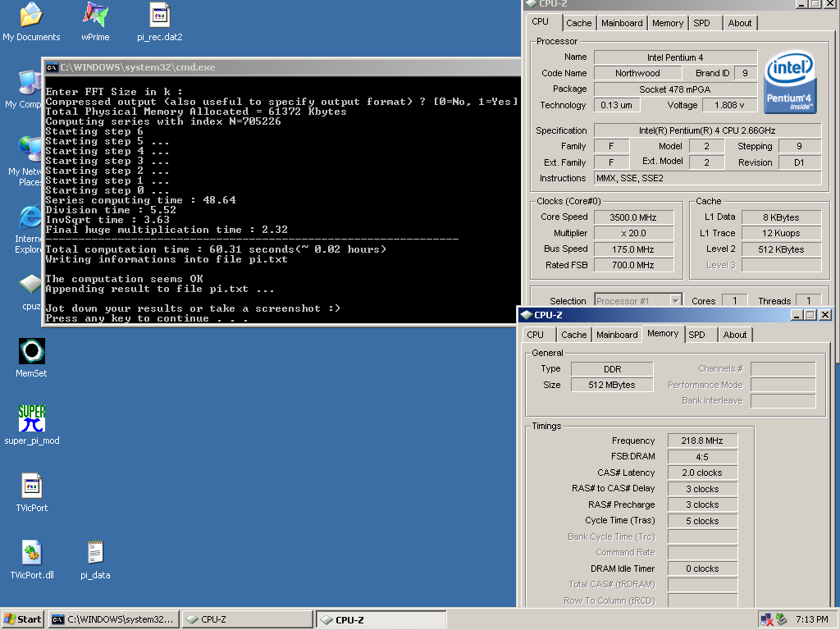Click the Core Speed 3500.0 MHz value

(x=633, y=217)
